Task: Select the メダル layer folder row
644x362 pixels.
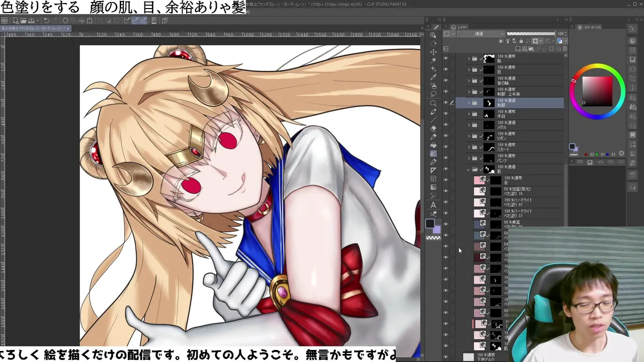Action: pos(510,125)
